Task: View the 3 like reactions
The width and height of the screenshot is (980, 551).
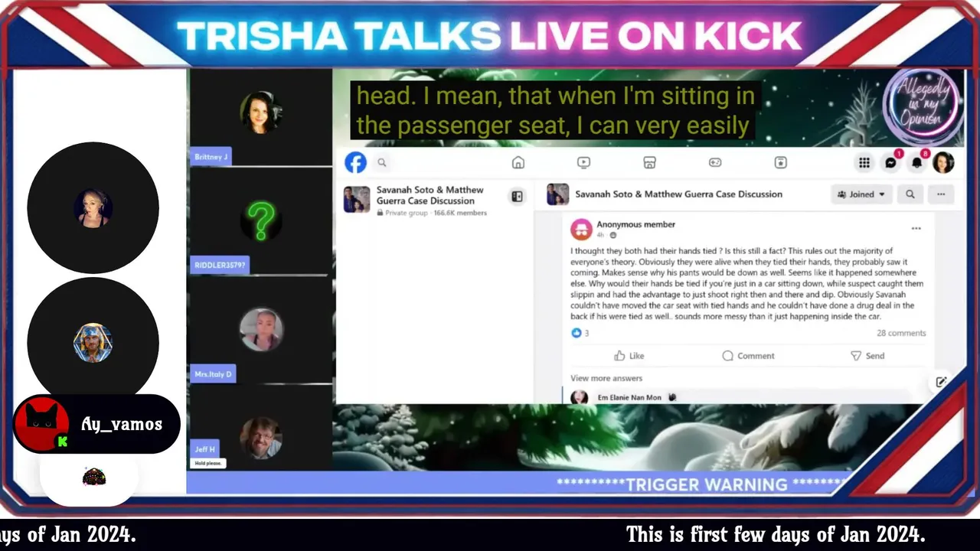Action: tap(580, 333)
